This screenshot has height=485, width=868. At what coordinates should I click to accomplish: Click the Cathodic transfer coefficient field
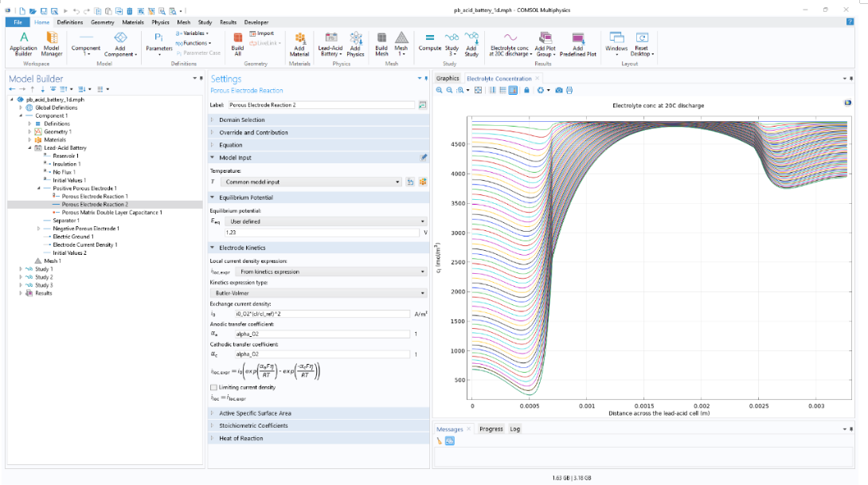tap(323, 354)
